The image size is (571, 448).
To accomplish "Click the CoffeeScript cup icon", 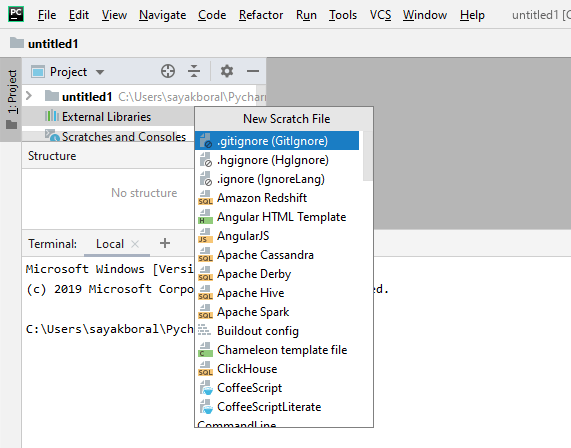I will click(x=206, y=388).
